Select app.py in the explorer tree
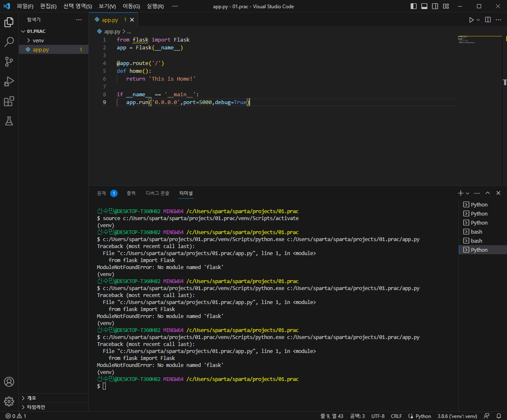The image size is (507, 420). pos(53,49)
